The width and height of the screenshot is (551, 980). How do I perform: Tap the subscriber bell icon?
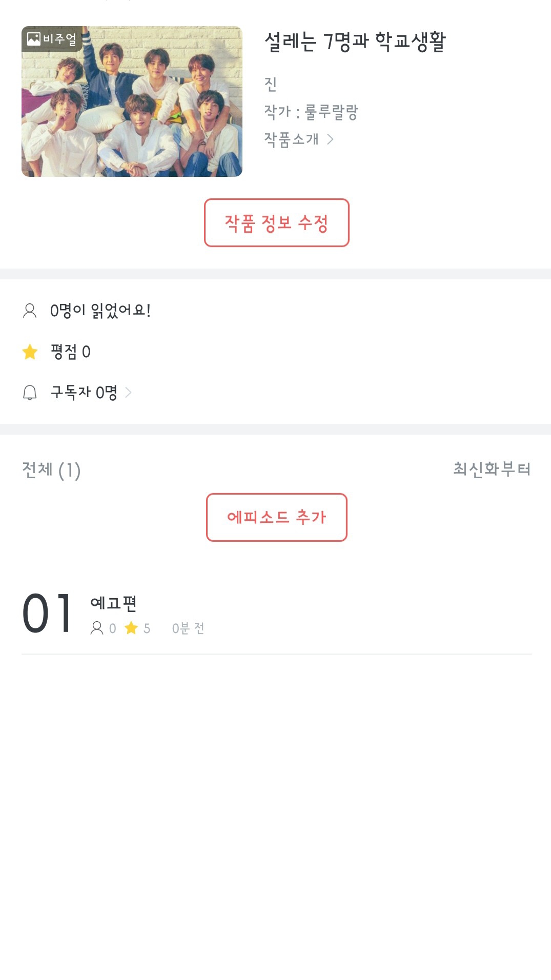30,393
